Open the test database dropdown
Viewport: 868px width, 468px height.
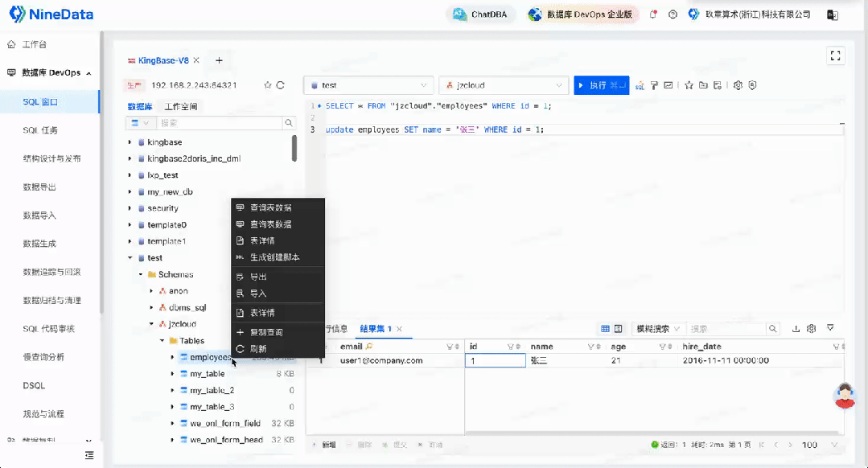point(368,85)
